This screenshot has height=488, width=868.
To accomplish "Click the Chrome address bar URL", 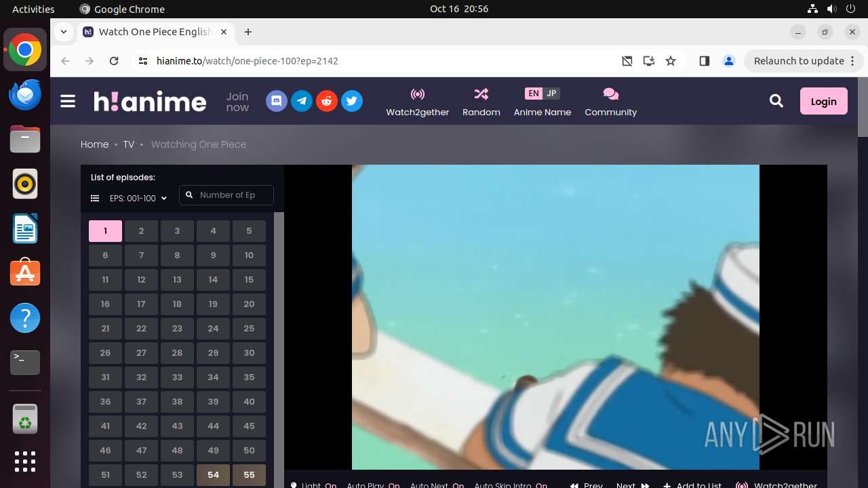I will (x=248, y=61).
